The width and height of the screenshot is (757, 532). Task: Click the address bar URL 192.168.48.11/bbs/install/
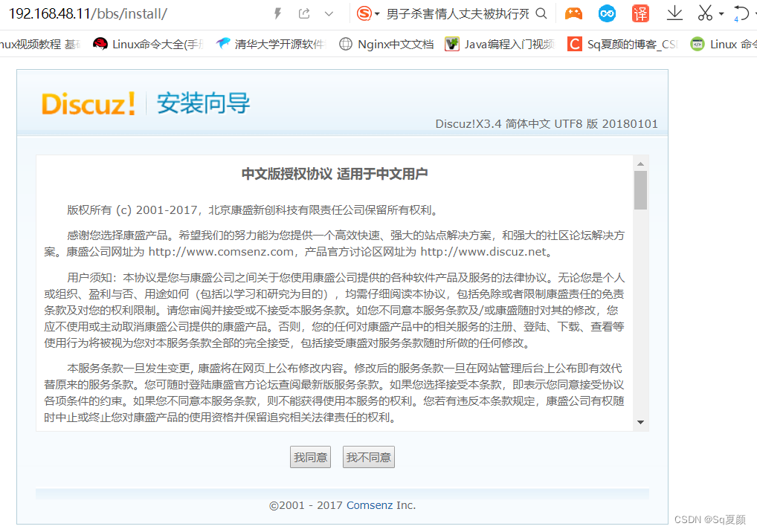(x=88, y=13)
